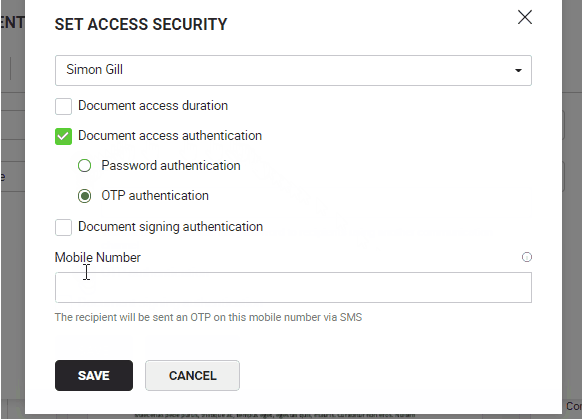The image size is (582, 419).
Task: Expand the recipient dropdown arrow
Action: click(518, 71)
